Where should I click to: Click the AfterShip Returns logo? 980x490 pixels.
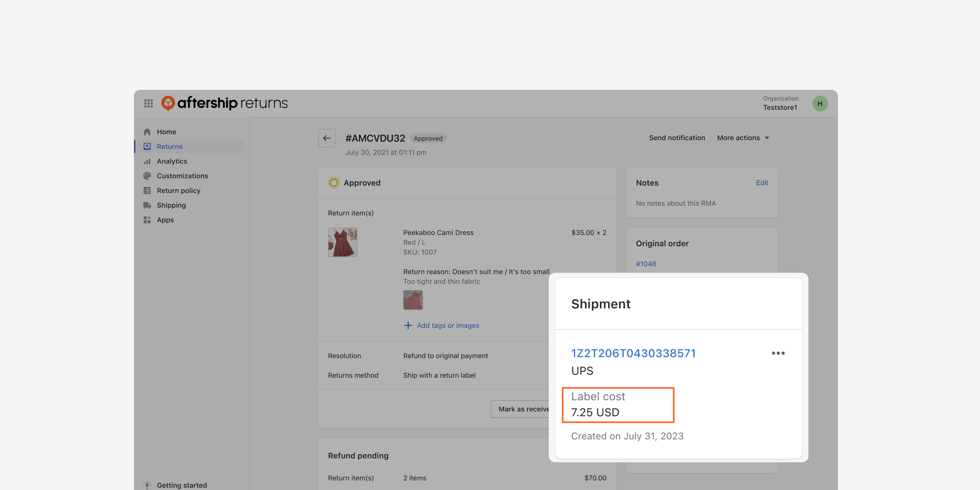point(224,103)
